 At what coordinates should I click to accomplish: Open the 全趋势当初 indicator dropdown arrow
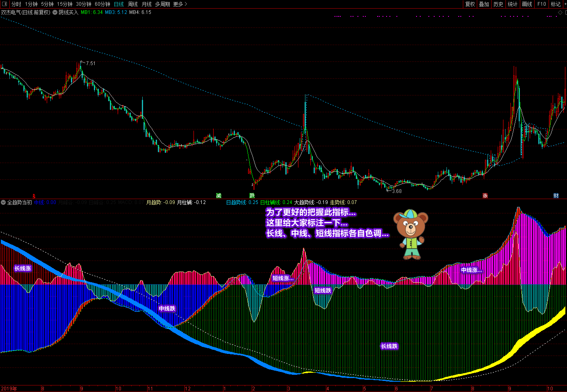(x=3, y=202)
